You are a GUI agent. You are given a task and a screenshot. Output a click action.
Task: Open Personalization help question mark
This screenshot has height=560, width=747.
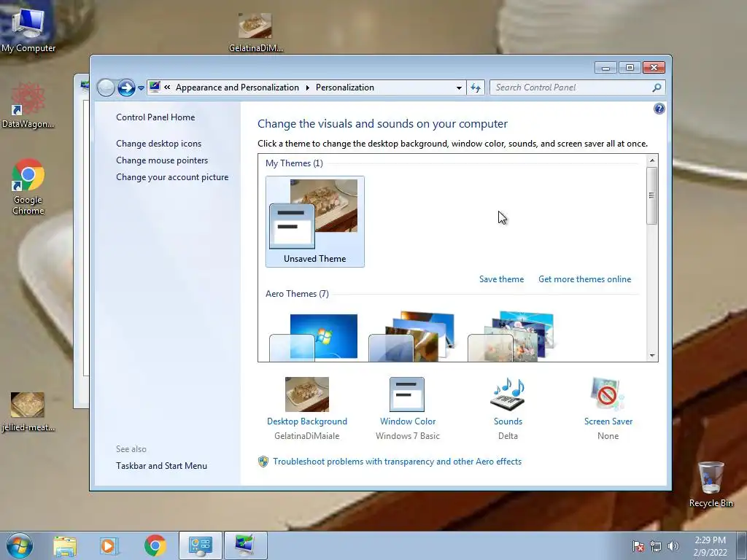click(x=659, y=109)
